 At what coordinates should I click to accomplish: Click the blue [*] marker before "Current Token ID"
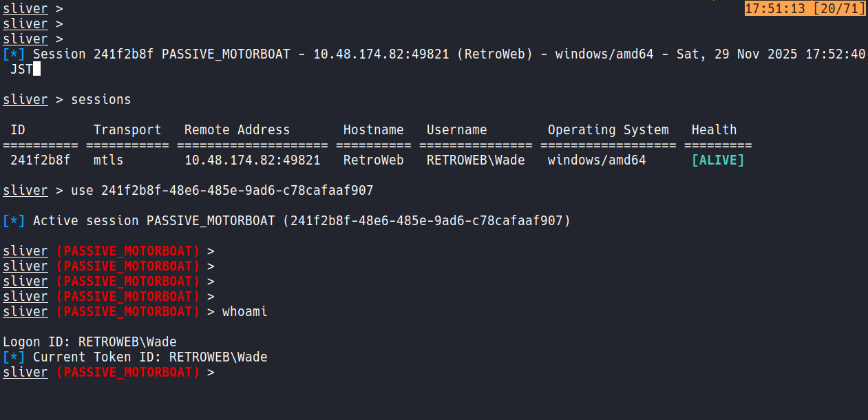pos(14,357)
